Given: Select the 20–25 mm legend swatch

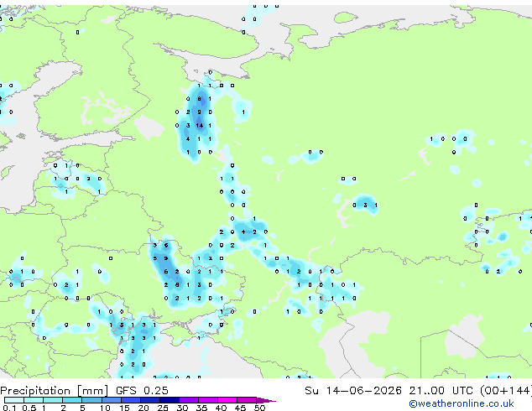Looking at the screenshot, I should [x=149, y=400].
